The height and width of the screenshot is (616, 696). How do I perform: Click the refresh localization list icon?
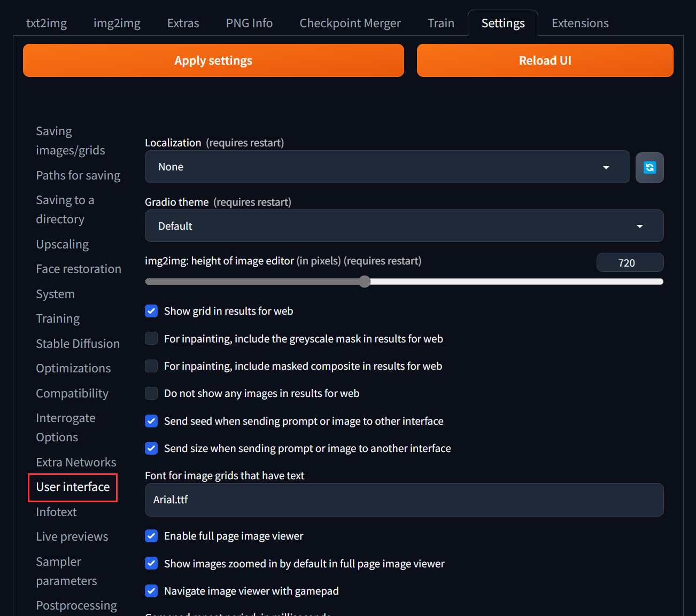pyautogui.click(x=649, y=167)
